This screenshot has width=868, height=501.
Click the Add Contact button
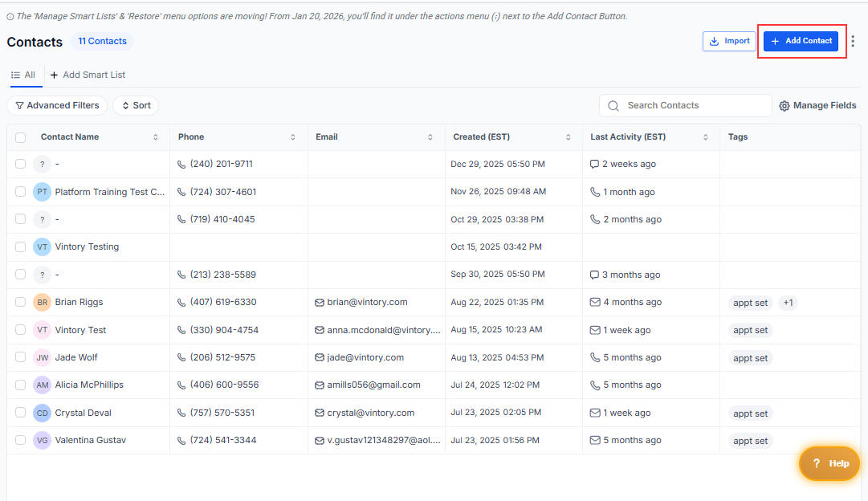point(801,41)
